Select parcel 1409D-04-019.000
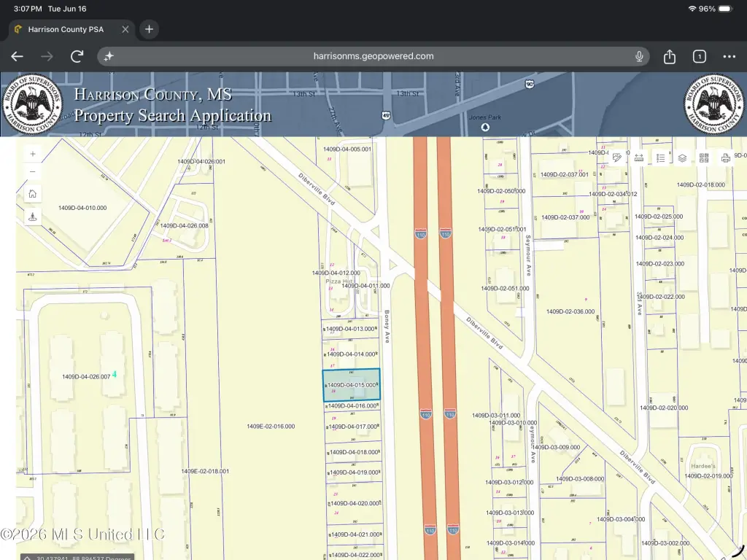The image size is (747, 560). click(354, 472)
